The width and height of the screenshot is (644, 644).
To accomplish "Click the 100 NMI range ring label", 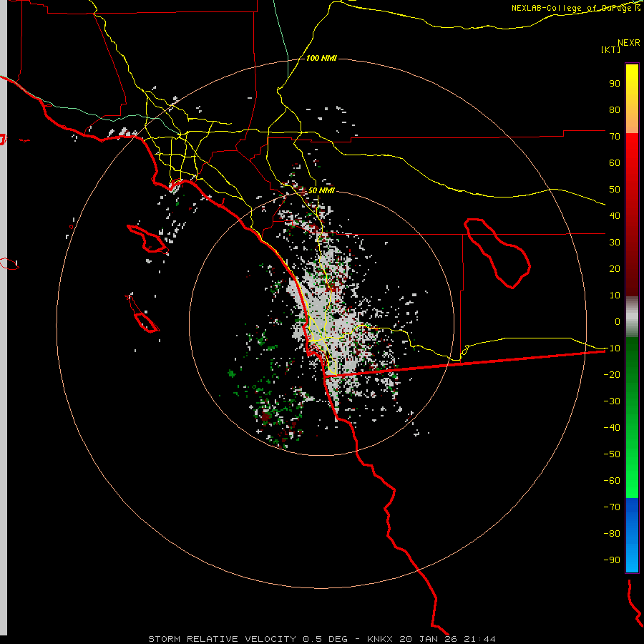I will (x=321, y=59).
